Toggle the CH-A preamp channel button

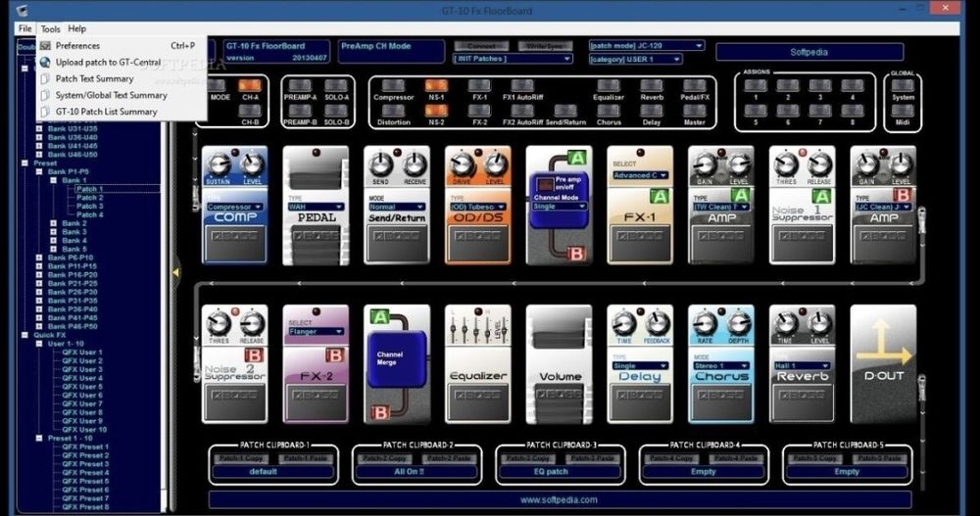[250, 85]
